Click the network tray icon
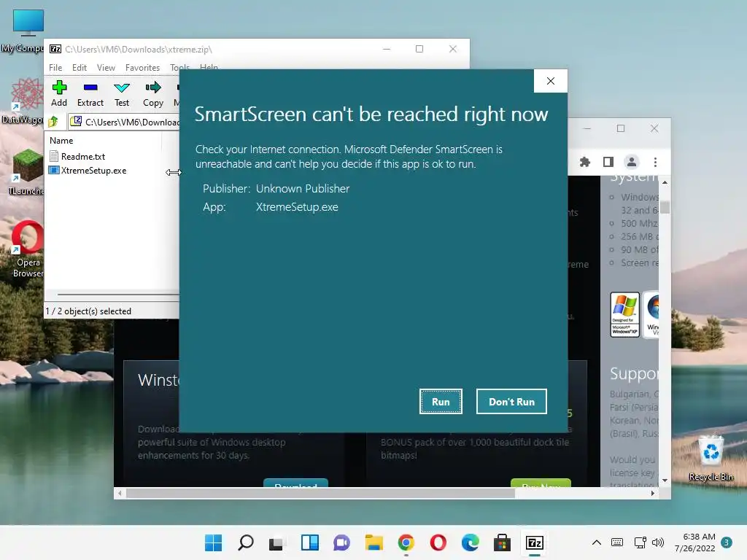This screenshot has height=560, width=747. click(640, 542)
